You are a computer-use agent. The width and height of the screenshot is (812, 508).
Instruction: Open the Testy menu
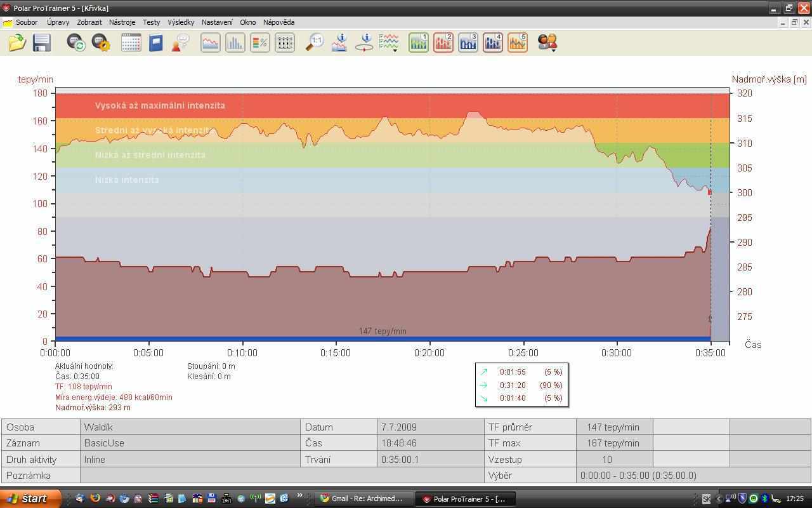click(151, 22)
